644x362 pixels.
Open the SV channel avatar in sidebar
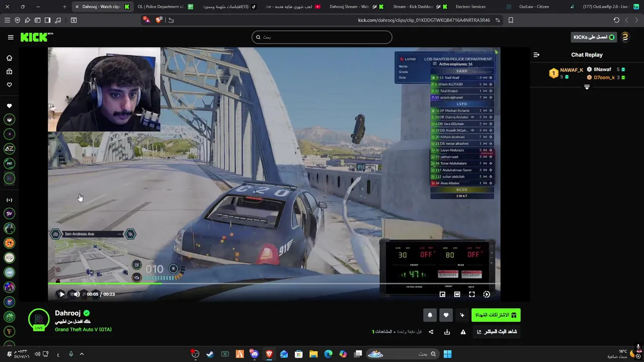click(9, 214)
